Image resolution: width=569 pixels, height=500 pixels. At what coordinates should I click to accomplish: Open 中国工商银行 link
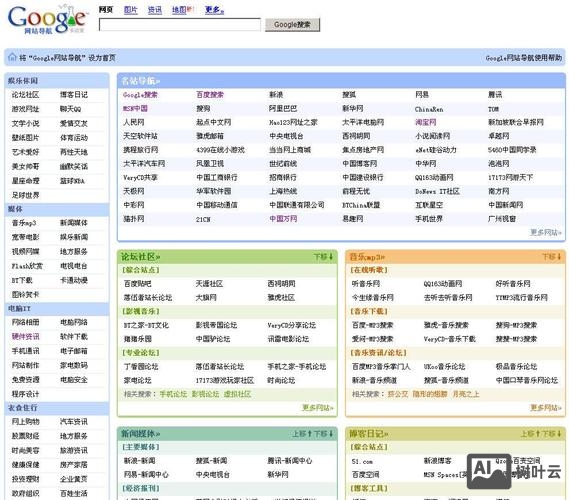point(217,177)
